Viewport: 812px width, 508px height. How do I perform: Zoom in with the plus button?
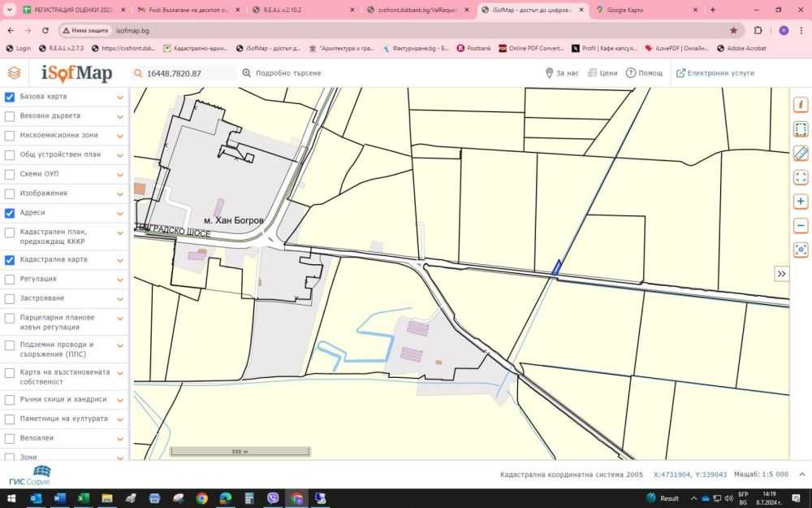pos(801,202)
